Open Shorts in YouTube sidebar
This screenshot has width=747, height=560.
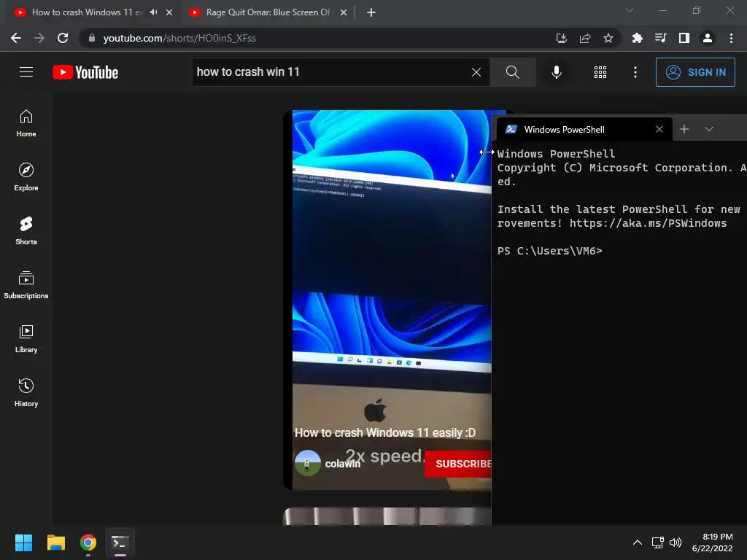pyautogui.click(x=26, y=230)
